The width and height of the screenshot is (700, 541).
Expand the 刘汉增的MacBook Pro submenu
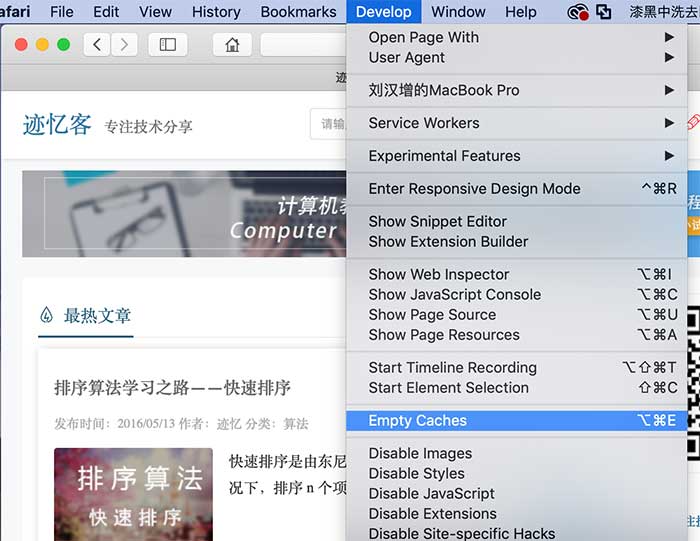(x=517, y=90)
